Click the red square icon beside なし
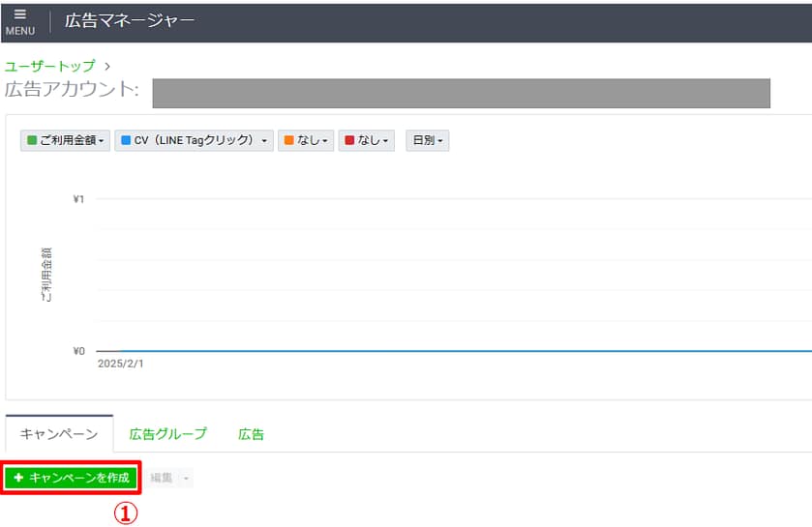Image resolution: width=812 pixels, height=527 pixels. (349, 141)
